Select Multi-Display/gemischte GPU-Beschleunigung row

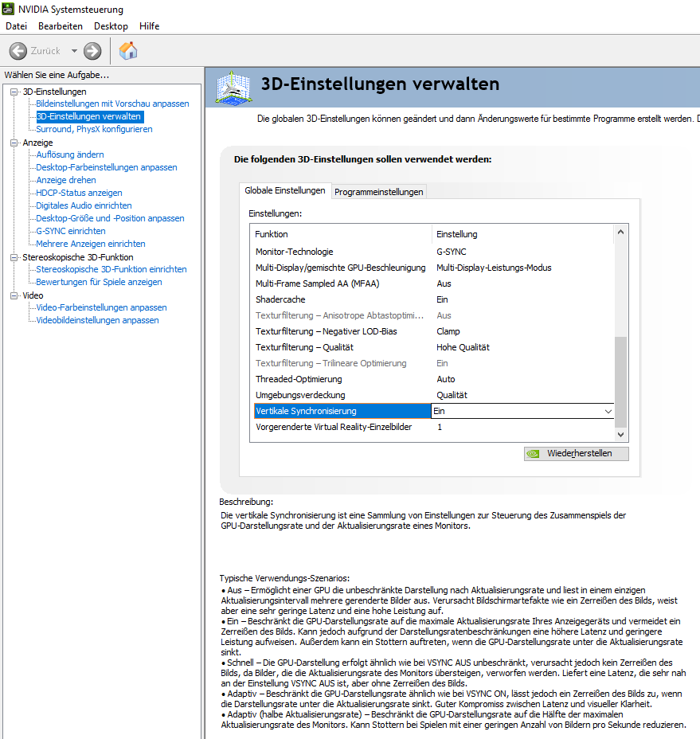[x=434, y=268]
